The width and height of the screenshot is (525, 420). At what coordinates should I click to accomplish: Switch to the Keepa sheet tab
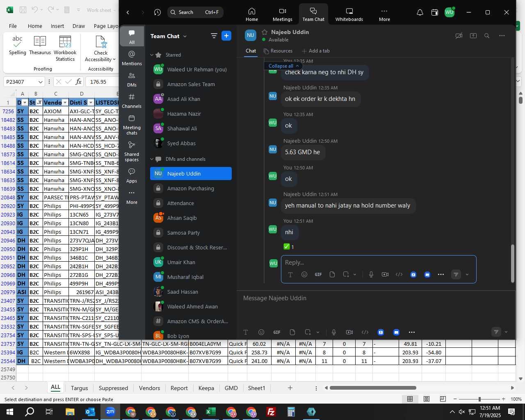206,388
